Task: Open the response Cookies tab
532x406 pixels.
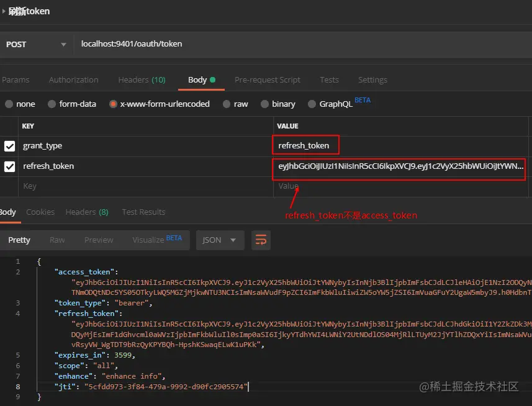Action: click(x=40, y=212)
